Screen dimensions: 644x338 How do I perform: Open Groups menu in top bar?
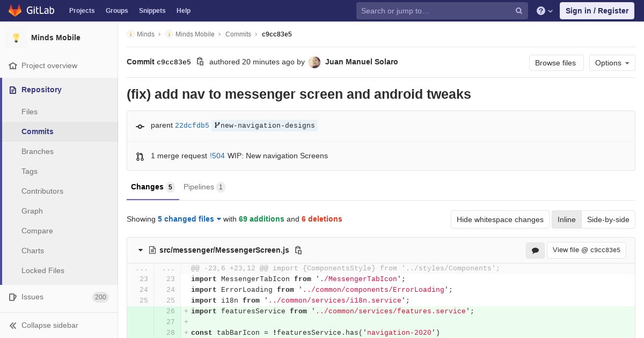pos(116,11)
